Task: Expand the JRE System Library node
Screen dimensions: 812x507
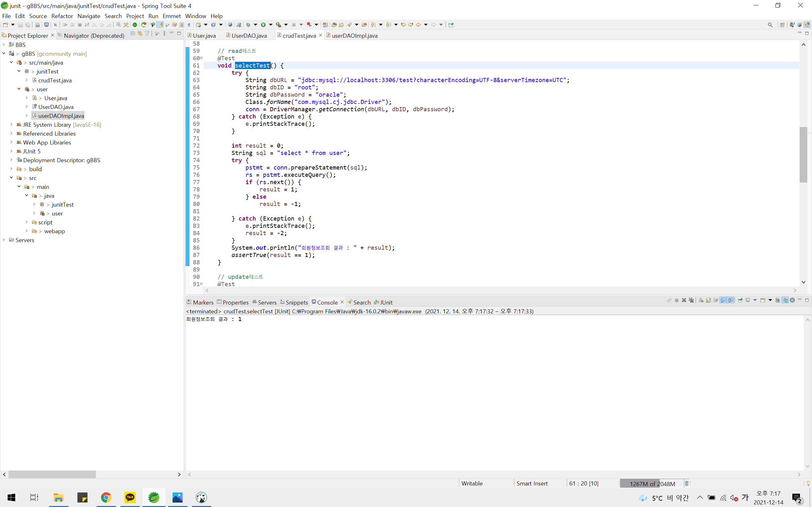Action: tap(11, 125)
